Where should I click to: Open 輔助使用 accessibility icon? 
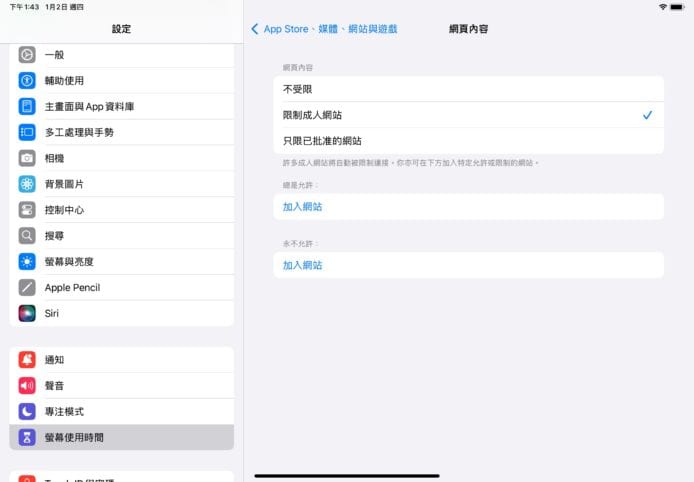coord(27,80)
